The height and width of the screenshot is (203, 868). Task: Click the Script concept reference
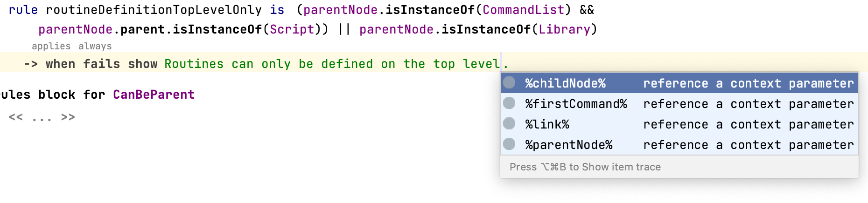[x=292, y=29]
